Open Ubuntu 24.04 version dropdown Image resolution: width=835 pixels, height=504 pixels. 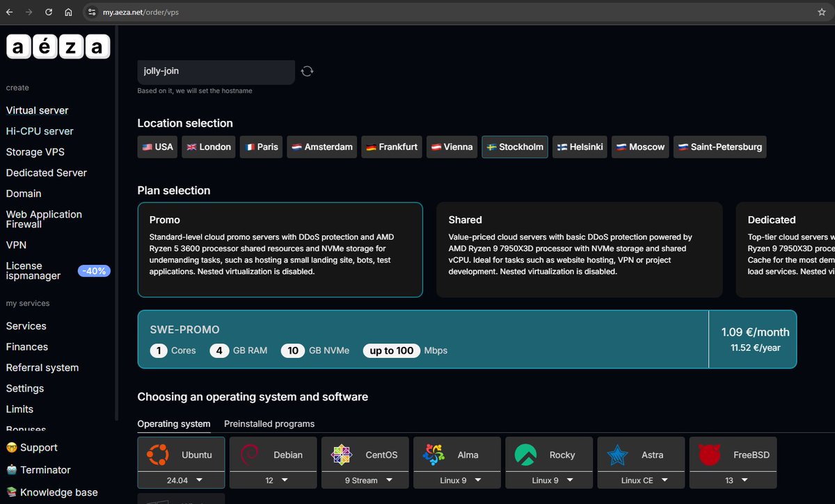point(181,480)
